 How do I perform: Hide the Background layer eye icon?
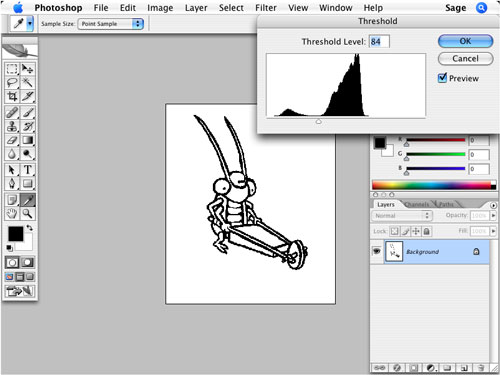376,251
